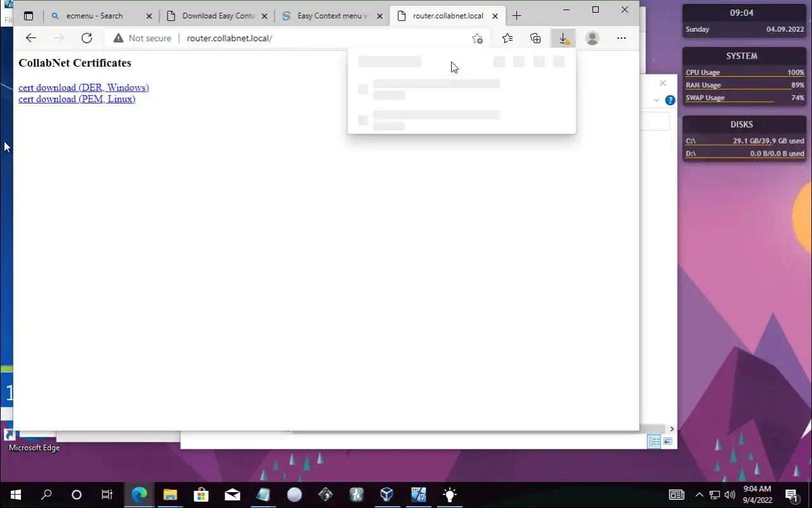The height and width of the screenshot is (508, 812).
Task: Close the router.collabnet.local tab
Action: pyautogui.click(x=495, y=16)
